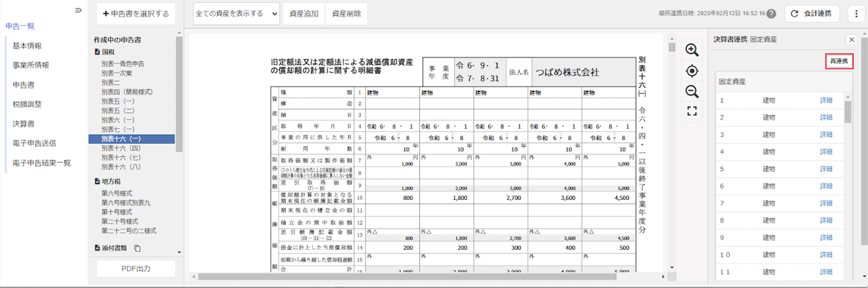
Task: Select 別表十六 (四) in the form list
Action: [121, 148]
